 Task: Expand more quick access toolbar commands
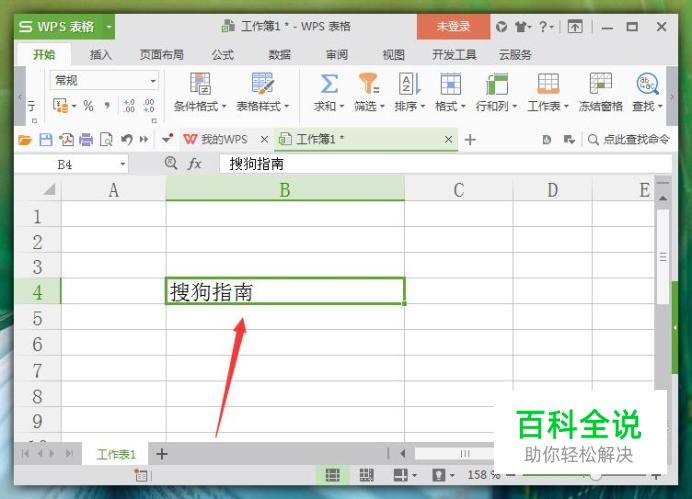pos(144,140)
